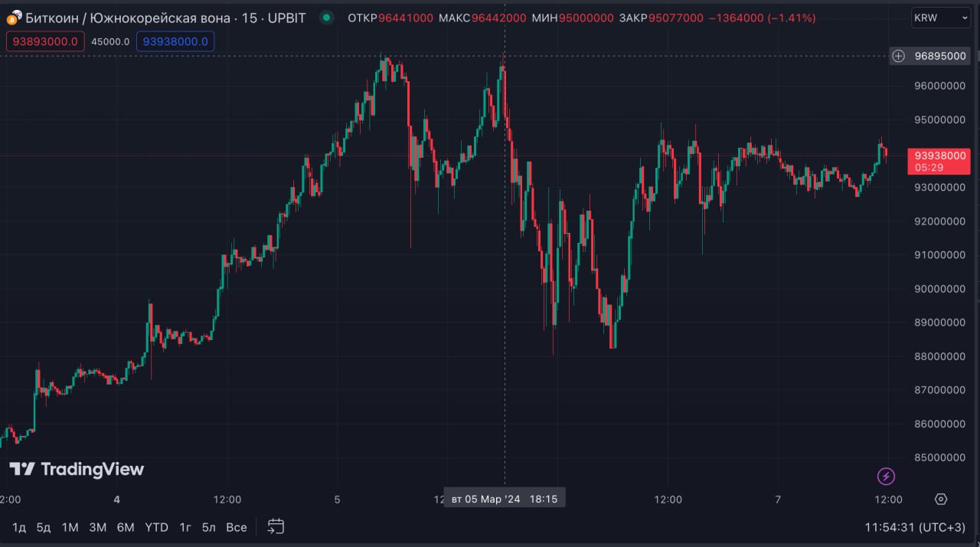Click the TradingView logo

click(77, 469)
